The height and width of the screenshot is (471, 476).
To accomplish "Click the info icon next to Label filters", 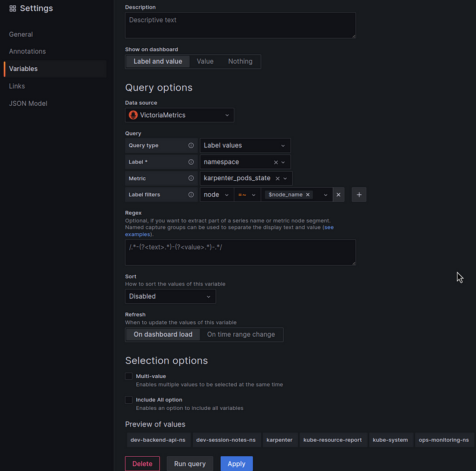I will pos(191,194).
